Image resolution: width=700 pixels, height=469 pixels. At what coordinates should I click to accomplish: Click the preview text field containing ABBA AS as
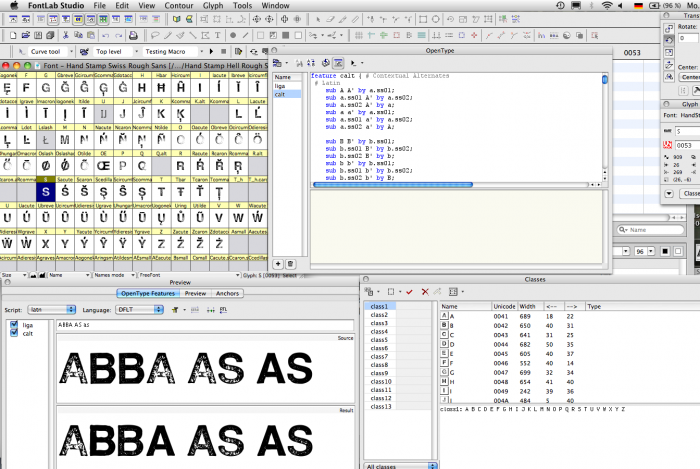tap(205, 324)
